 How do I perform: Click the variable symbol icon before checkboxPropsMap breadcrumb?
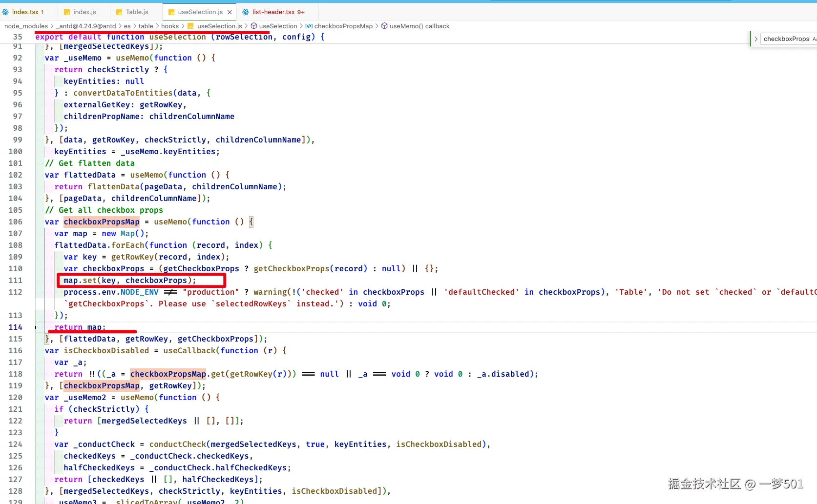(309, 26)
